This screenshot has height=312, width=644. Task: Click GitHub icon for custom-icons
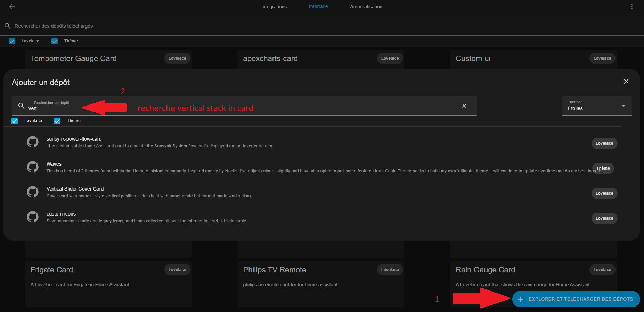tap(33, 217)
